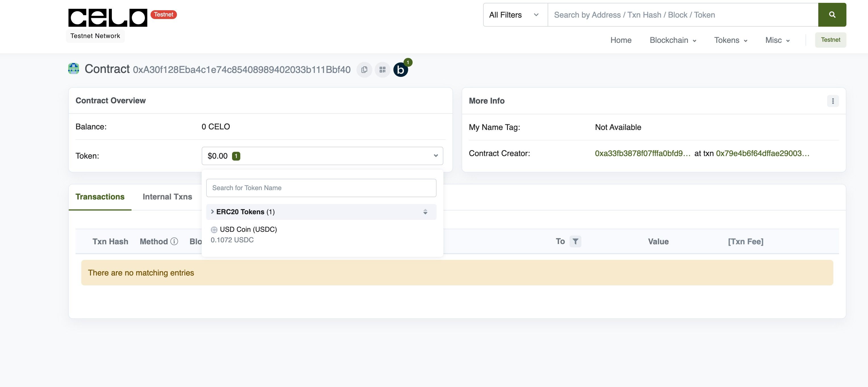Image resolution: width=868 pixels, height=387 pixels.
Task: Click the [Txn Fee] column header
Action: coord(745,242)
